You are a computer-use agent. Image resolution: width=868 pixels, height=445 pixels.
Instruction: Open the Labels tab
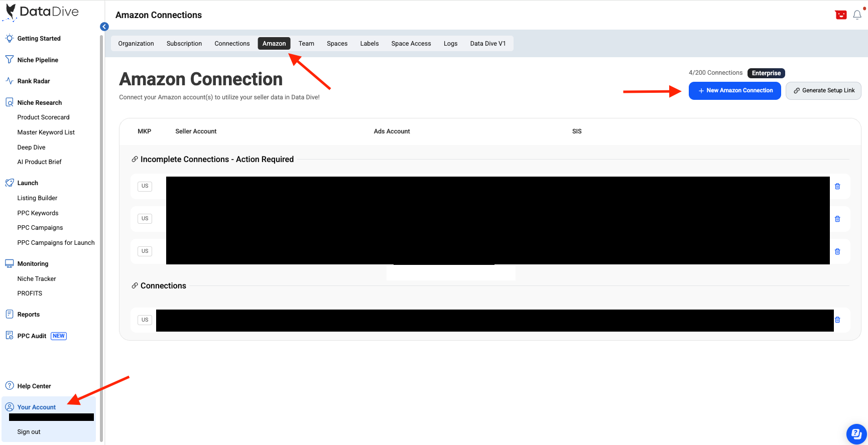tap(369, 44)
